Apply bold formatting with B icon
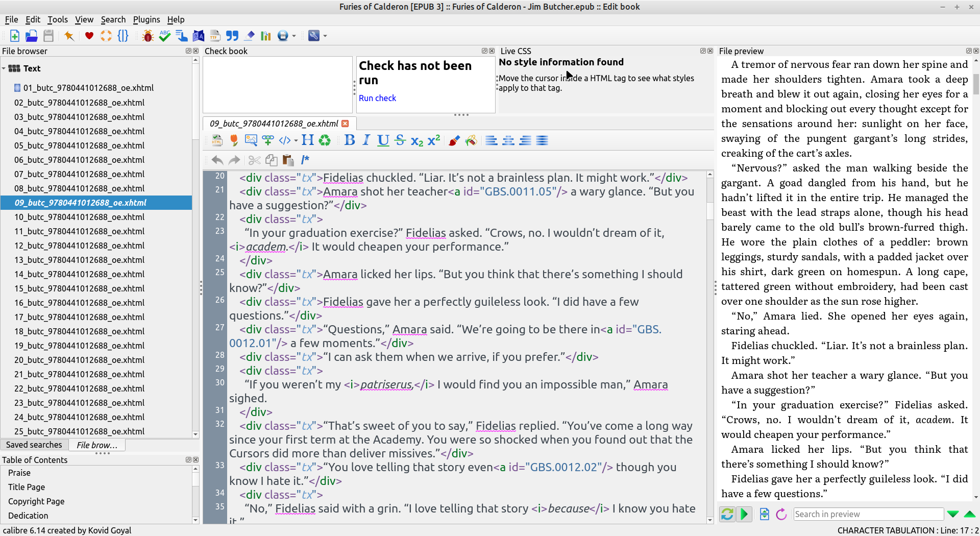 349,140
